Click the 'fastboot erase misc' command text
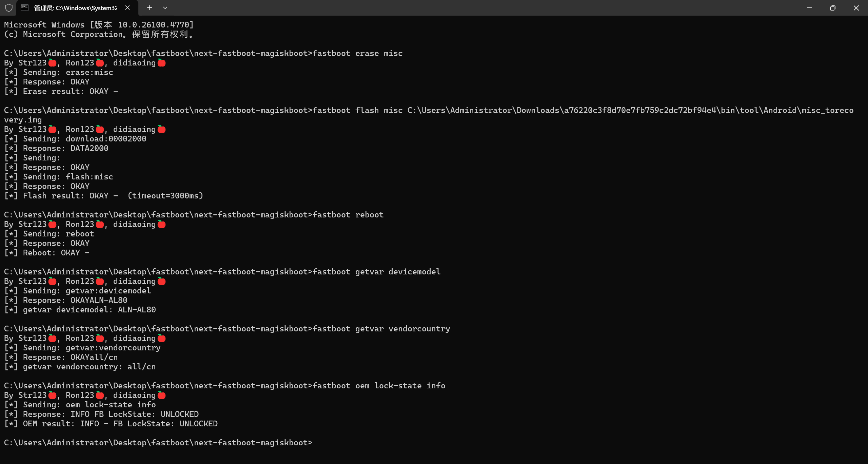The width and height of the screenshot is (868, 464). 357,53
